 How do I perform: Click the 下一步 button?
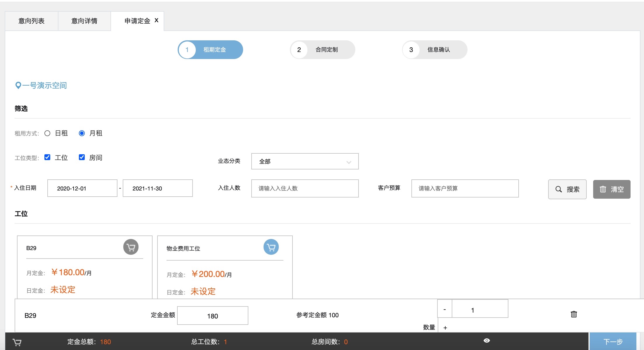613,342
